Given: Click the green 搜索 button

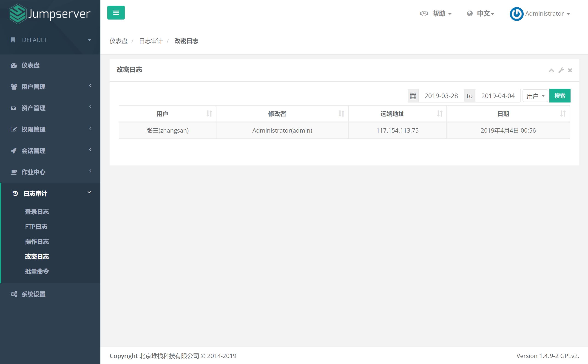Looking at the screenshot, I should 560,96.
